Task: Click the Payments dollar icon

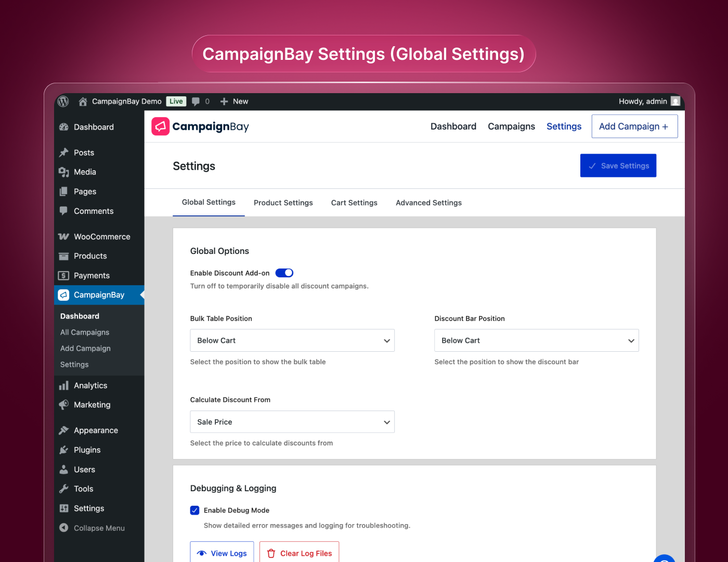Action: 64,276
